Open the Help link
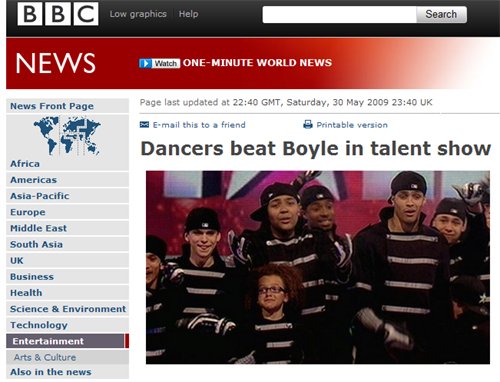500x382 pixels. [x=188, y=14]
